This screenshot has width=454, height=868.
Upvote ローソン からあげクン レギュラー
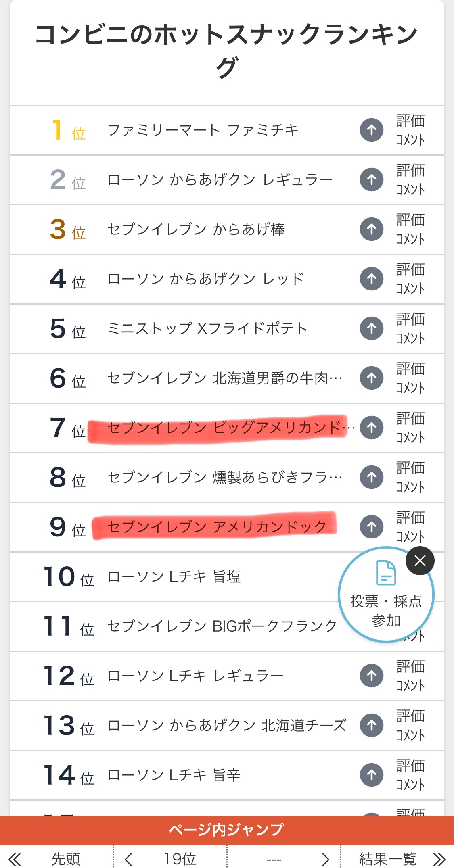pyautogui.click(x=371, y=179)
